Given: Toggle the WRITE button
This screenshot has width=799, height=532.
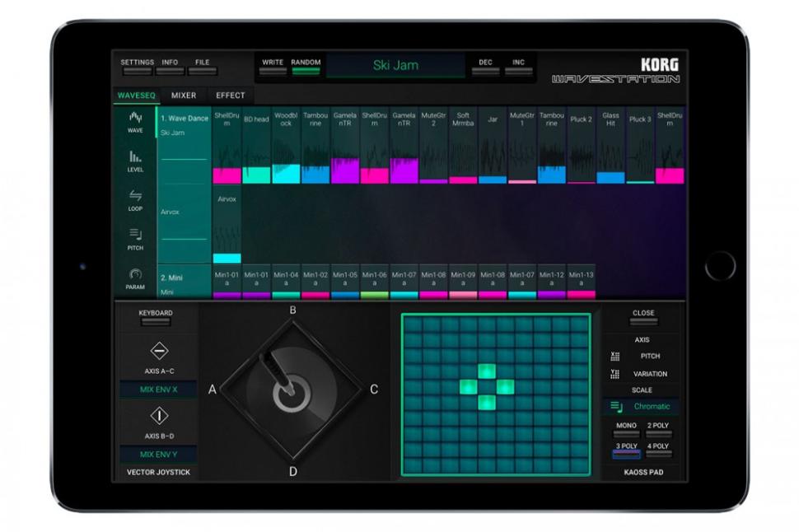Looking at the screenshot, I should 273,66.
